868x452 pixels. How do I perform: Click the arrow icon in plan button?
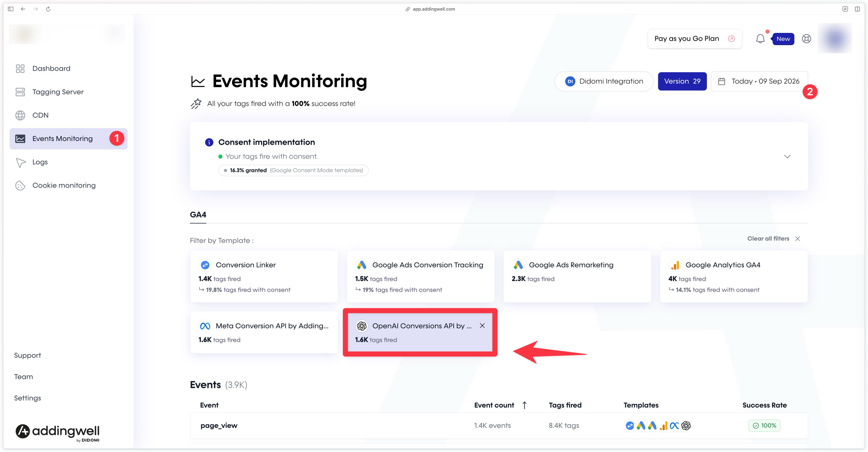coord(731,39)
